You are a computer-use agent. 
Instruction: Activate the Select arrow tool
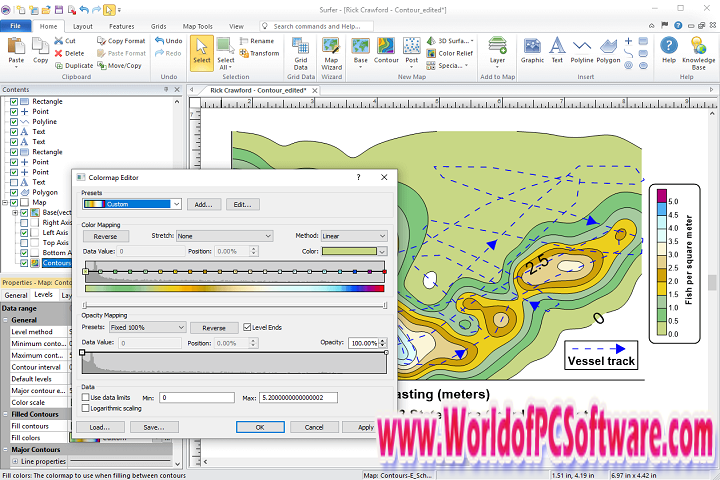point(202,53)
